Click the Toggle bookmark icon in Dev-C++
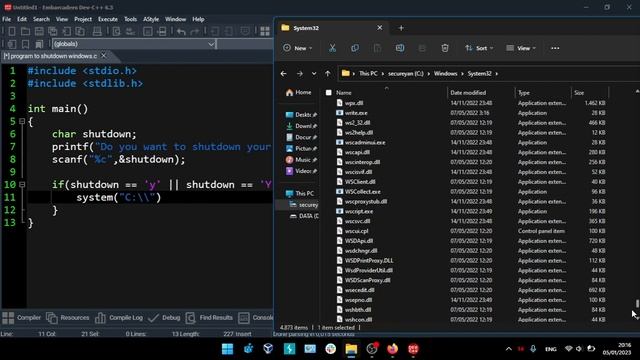 [25, 44]
